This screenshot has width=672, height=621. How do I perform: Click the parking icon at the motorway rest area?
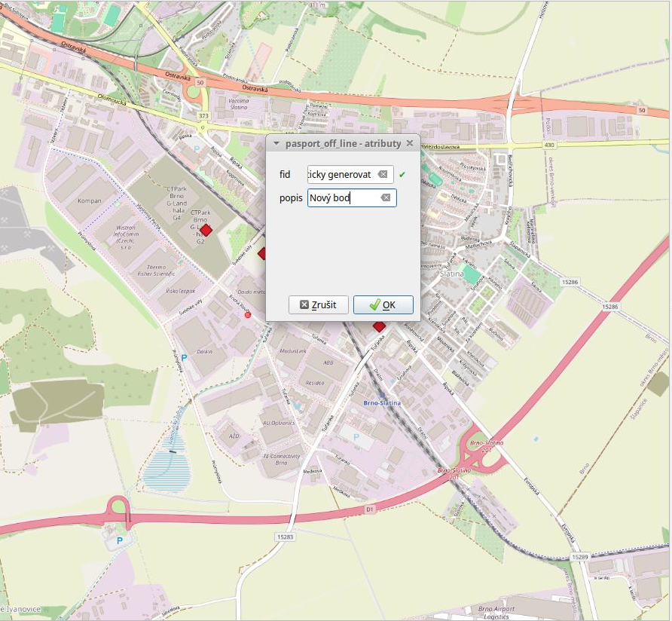[121, 541]
